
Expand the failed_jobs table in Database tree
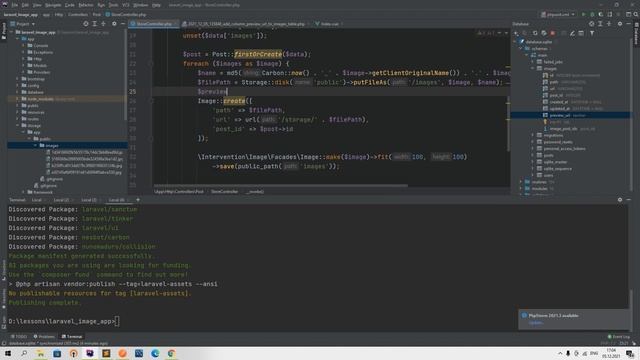pyautogui.click(x=533, y=62)
